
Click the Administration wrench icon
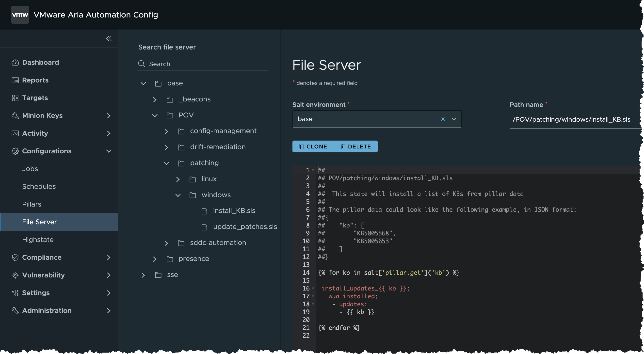15,311
